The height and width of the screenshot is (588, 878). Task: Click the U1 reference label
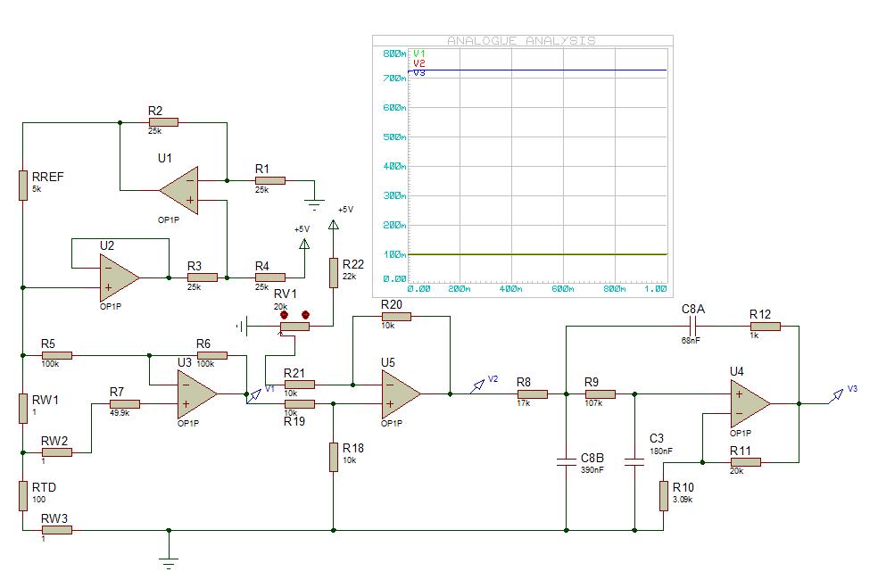point(164,158)
